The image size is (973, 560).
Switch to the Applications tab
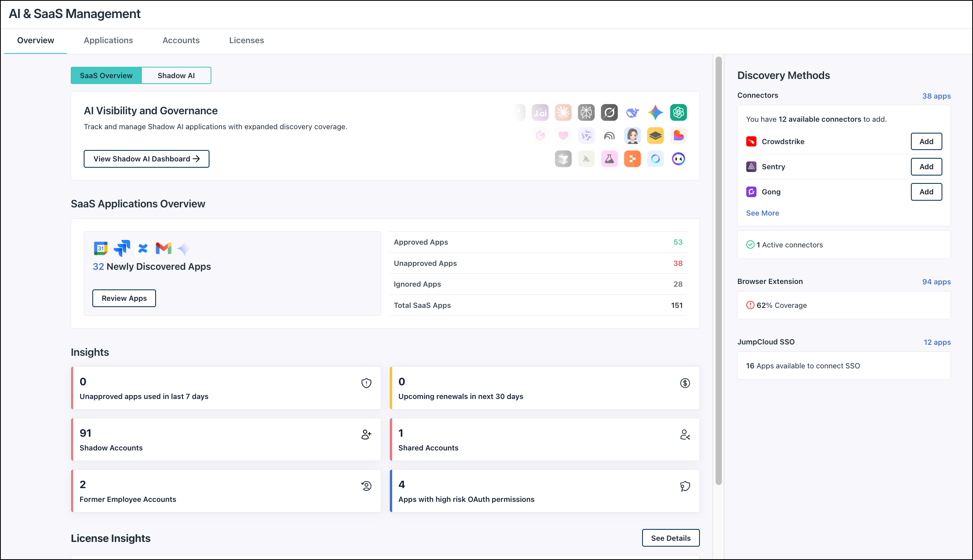click(108, 40)
